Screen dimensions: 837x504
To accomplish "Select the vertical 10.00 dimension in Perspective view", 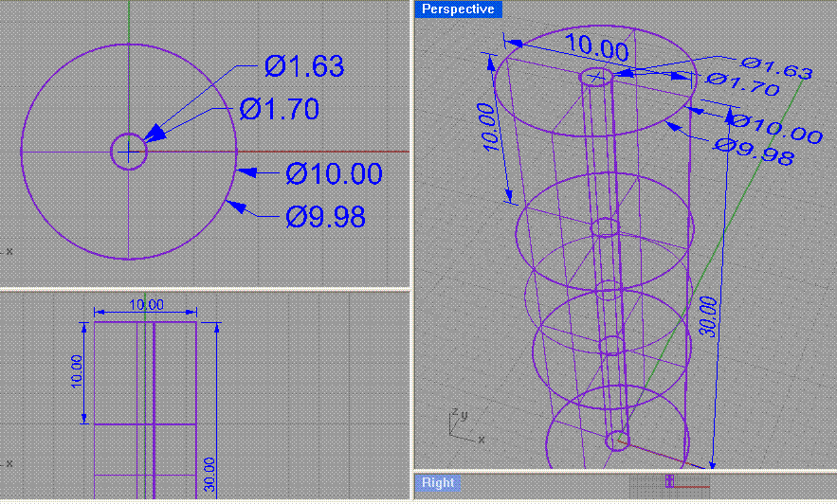I will [x=487, y=123].
